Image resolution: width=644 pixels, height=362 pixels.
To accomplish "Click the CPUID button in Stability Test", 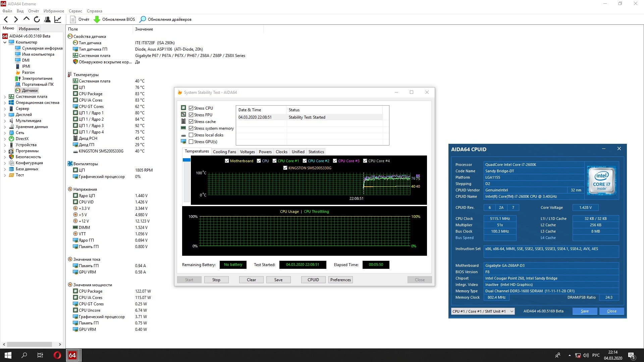I will (313, 280).
